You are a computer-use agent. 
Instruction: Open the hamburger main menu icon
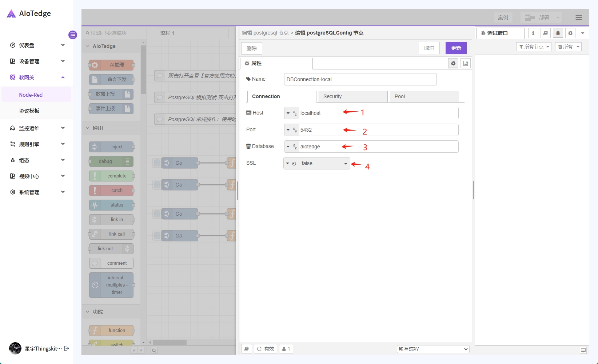pyautogui.click(x=578, y=17)
